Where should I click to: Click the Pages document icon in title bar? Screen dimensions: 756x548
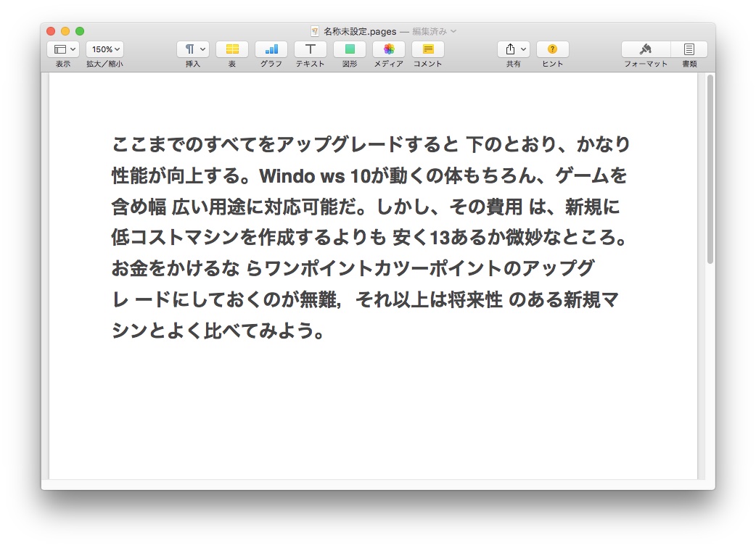click(315, 31)
